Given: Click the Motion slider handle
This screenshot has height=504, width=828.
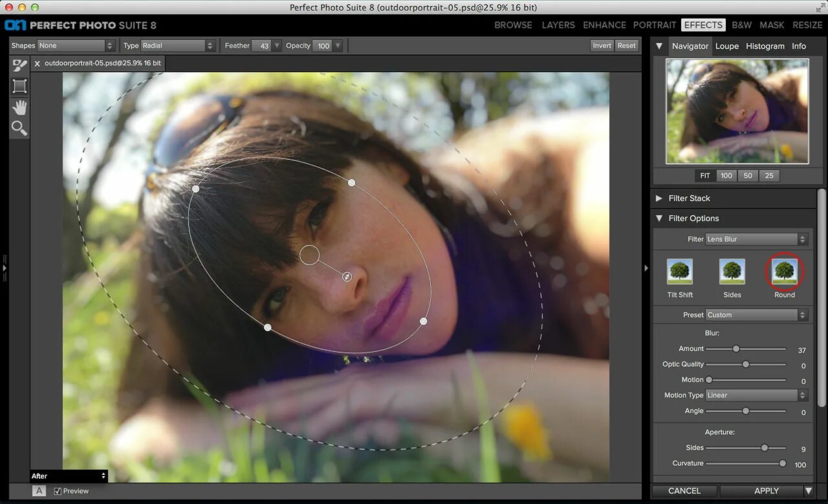Looking at the screenshot, I should coord(709,380).
